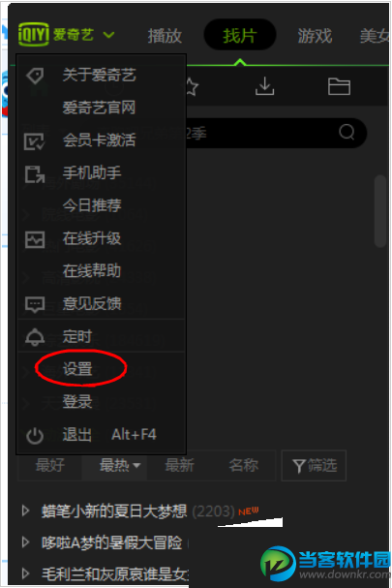Expand the 毛利兰和灰原哀 list item
The image size is (392, 588).
(x=25, y=573)
